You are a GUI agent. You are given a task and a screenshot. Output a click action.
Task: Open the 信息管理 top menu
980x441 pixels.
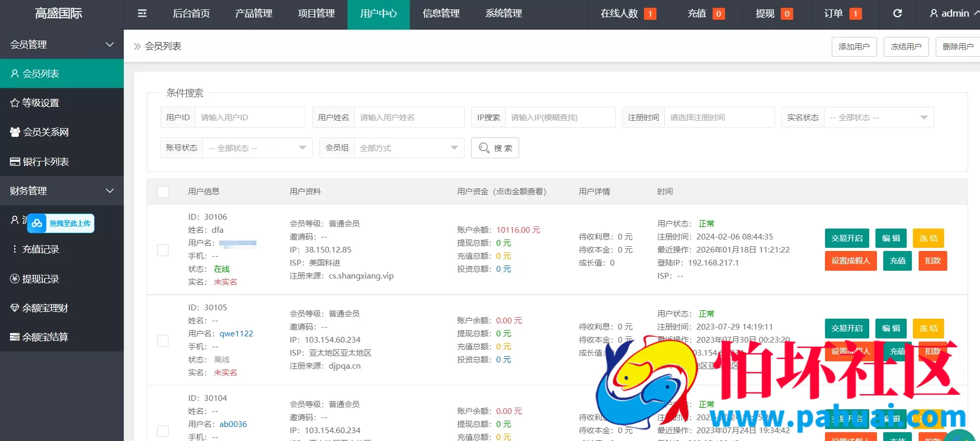click(x=441, y=14)
